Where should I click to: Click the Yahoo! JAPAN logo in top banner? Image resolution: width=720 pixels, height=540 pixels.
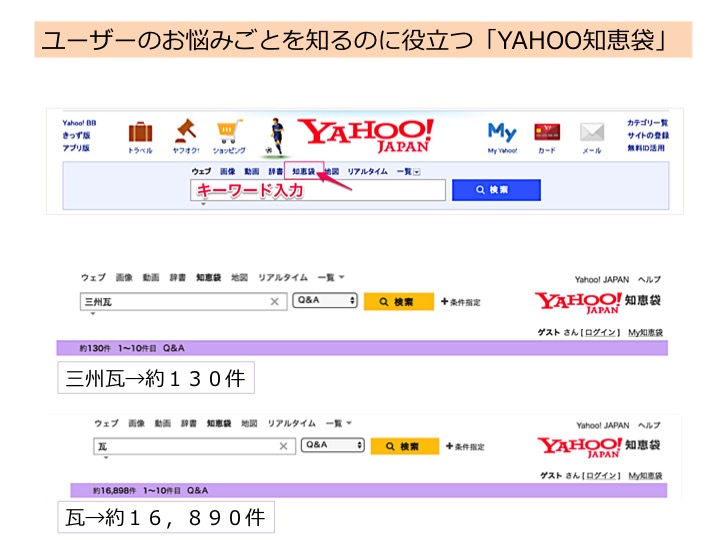[366, 135]
